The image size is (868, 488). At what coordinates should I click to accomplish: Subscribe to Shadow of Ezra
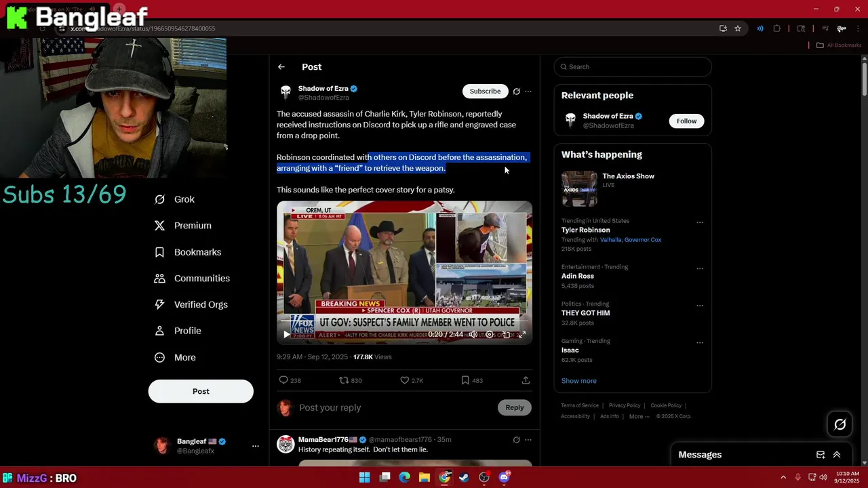485,91
